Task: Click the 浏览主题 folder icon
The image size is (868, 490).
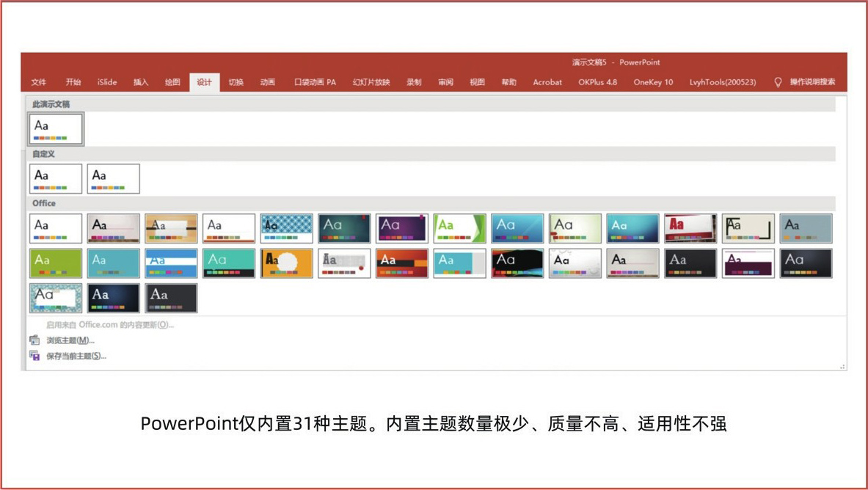Action: coord(34,340)
